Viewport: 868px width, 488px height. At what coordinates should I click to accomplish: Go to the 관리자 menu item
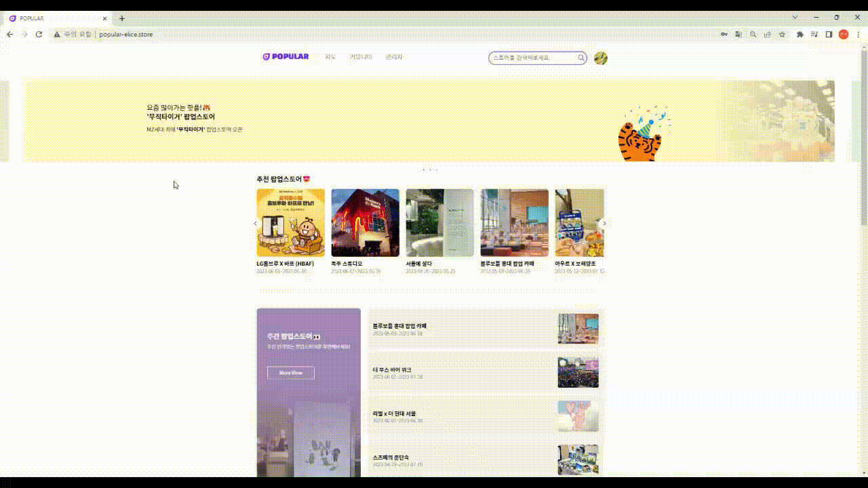click(394, 57)
